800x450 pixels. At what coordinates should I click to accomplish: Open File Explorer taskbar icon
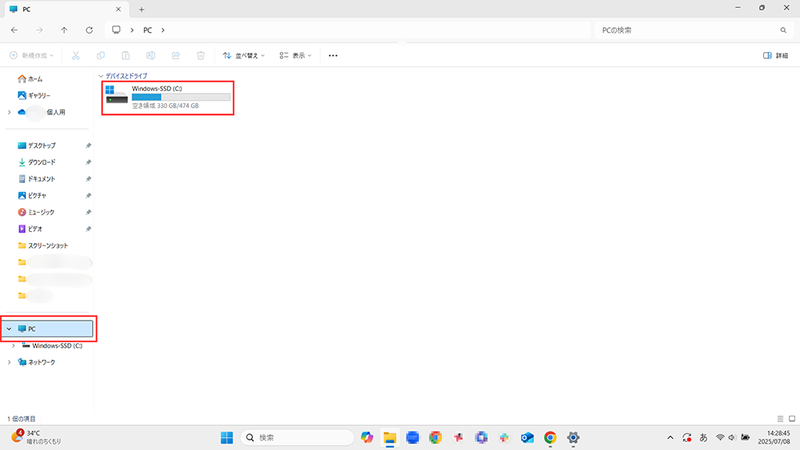[x=390, y=437]
